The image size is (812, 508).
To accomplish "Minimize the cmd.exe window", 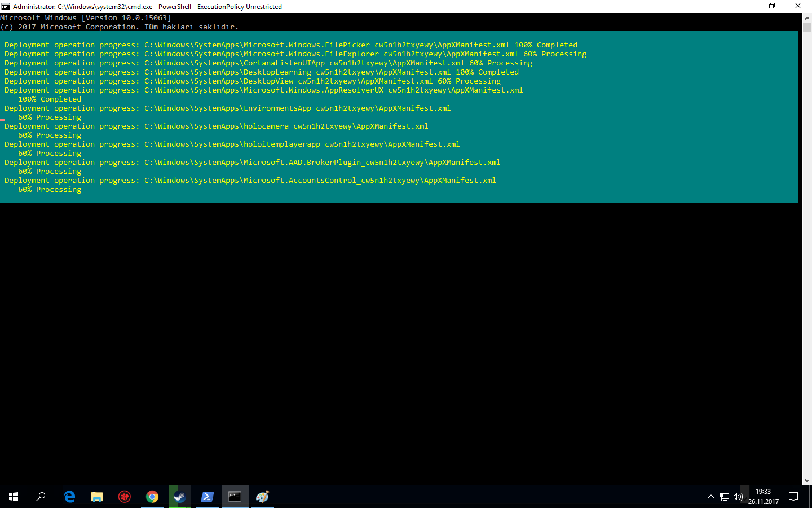I will click(x=747, y=6).
